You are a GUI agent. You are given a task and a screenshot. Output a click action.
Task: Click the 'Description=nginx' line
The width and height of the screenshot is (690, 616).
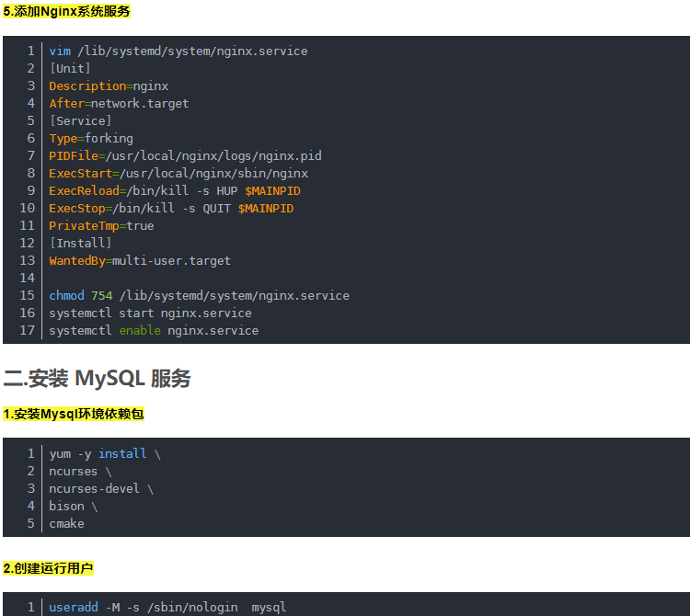[109, 86]
